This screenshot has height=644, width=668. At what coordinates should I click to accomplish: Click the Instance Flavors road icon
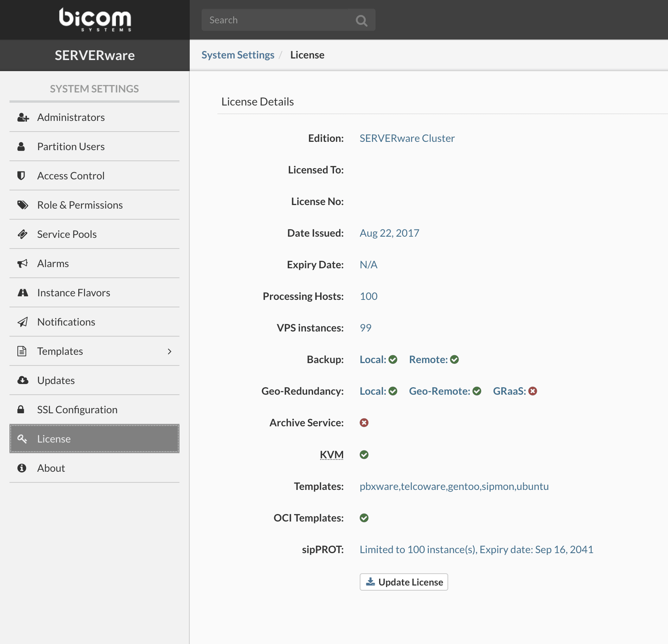click(x=23, y=293)
